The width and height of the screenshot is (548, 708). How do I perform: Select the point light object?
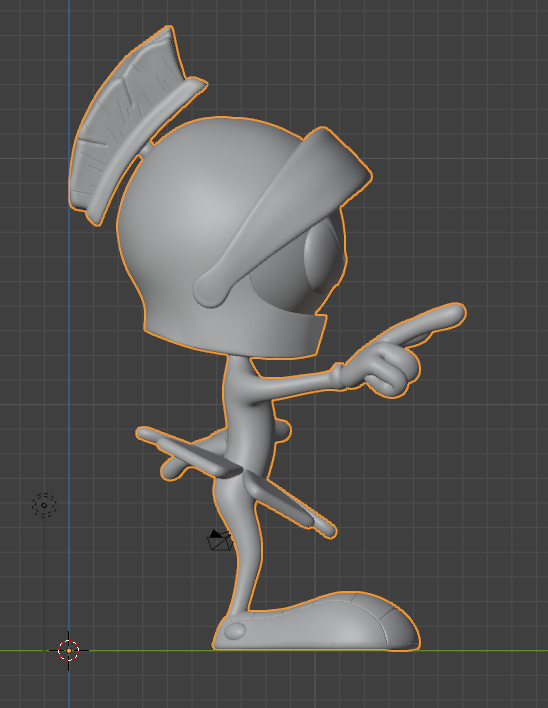tap(44, 505)
